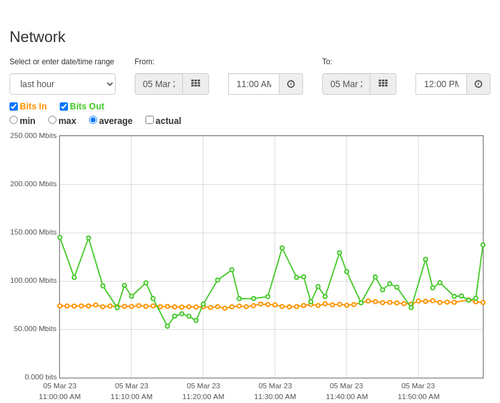500x403 pixels.
Task: Select the average radio button
Action: click(93, 120)
